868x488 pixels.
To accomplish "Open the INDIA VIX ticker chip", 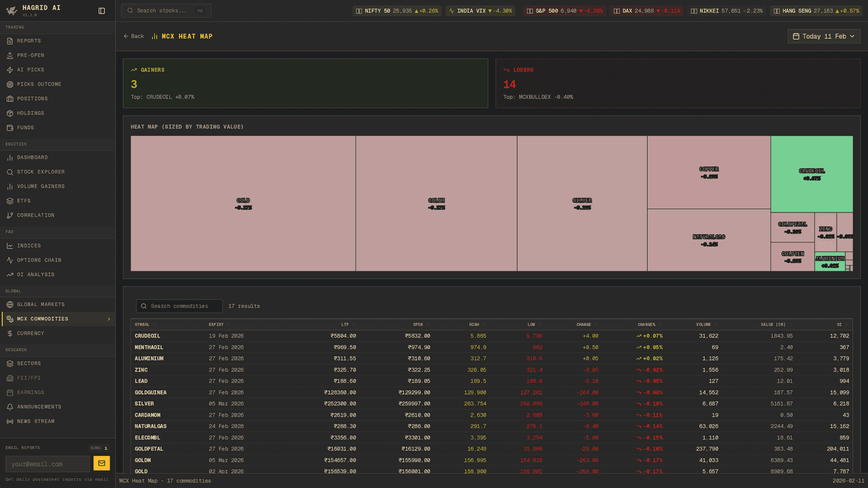I will point(481,11).
